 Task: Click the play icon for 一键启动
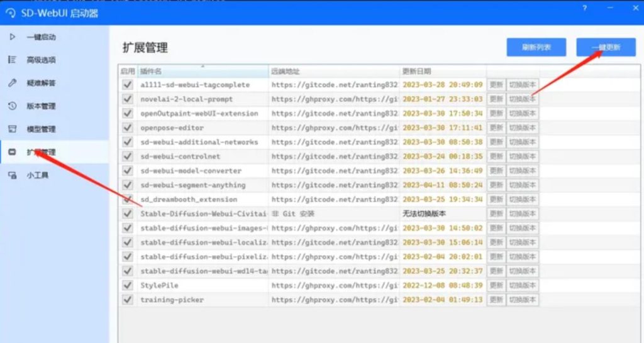[x=12, y=37]
